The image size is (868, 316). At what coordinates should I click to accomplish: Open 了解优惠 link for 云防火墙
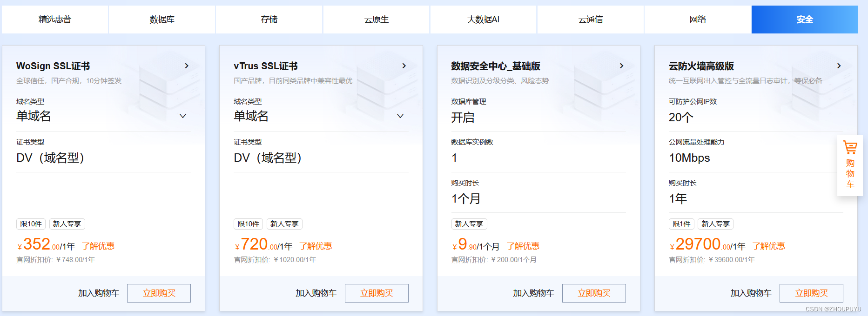769,246
